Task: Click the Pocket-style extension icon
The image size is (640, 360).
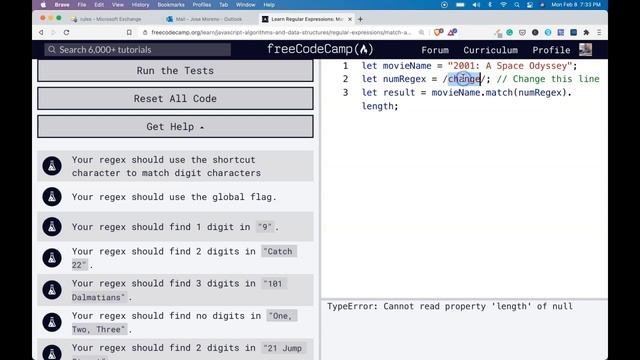Action: [522, 32]
